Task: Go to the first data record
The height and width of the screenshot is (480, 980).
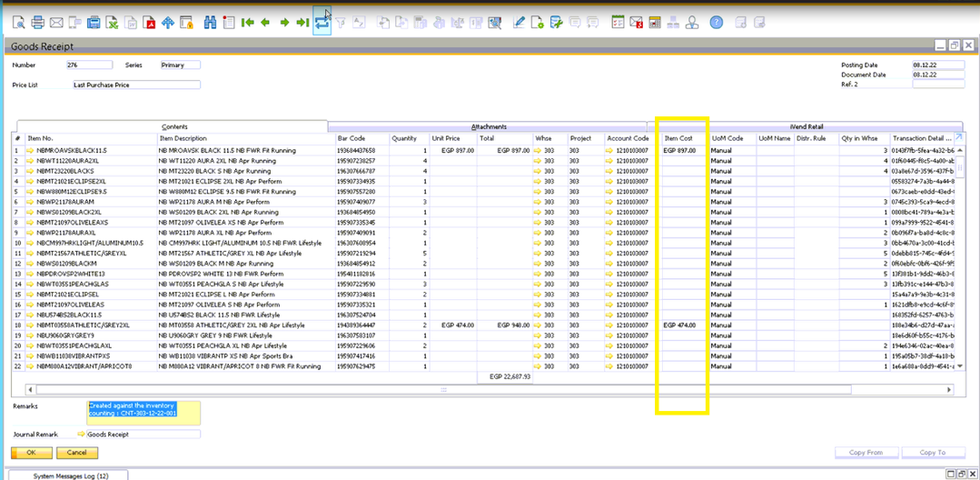Action: pos(247,23)
